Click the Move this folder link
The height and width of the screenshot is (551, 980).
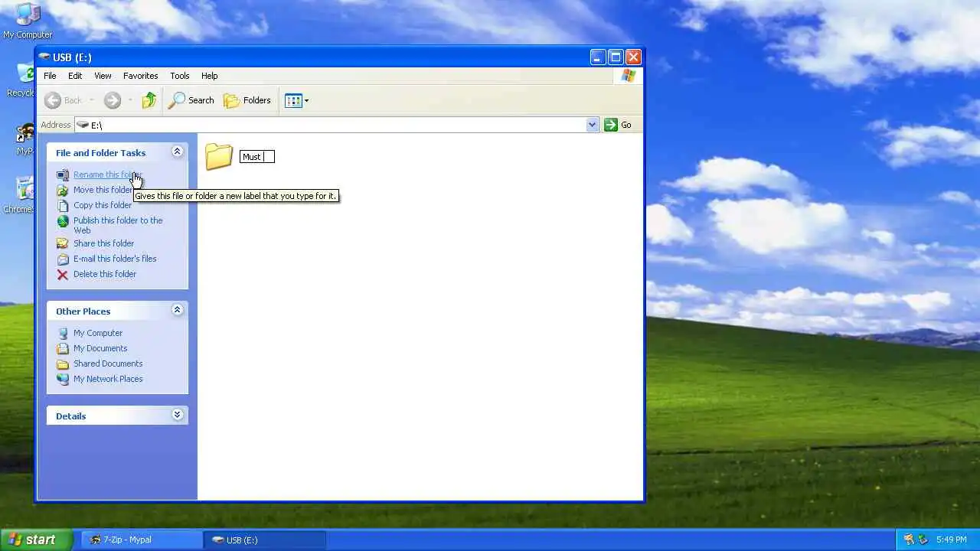pyautogui.click(x=103, y=190)
